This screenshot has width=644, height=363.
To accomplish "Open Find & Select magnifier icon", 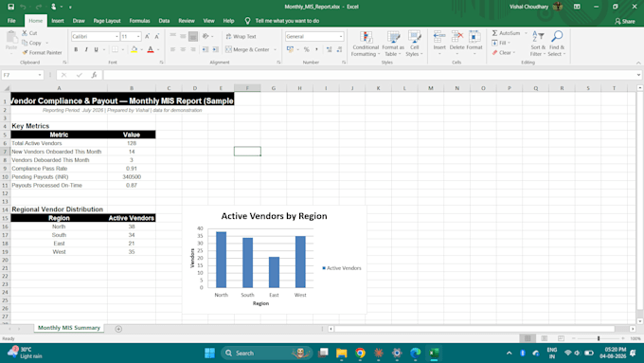I will click(x=557, y=37).
